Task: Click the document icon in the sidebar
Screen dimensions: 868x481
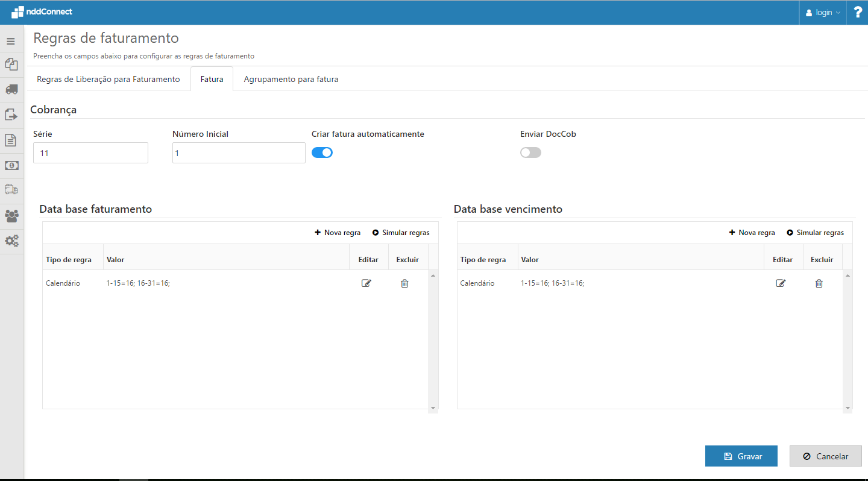Action: point(11,140)
